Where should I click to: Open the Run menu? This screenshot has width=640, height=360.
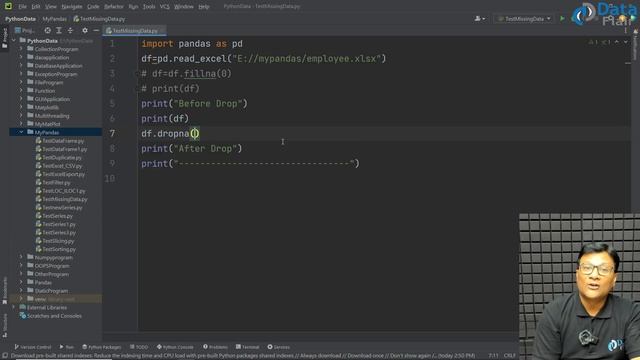tap(133, 7)
